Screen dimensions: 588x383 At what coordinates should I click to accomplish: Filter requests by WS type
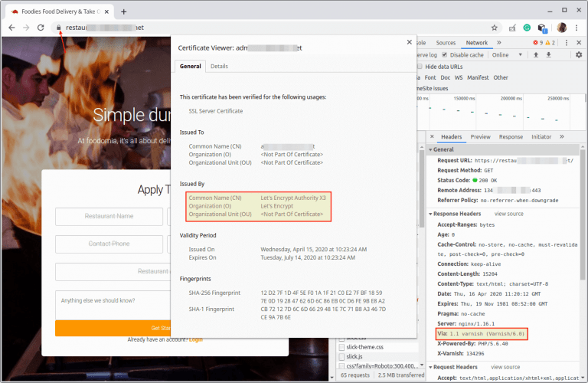(x=459, y=77)
